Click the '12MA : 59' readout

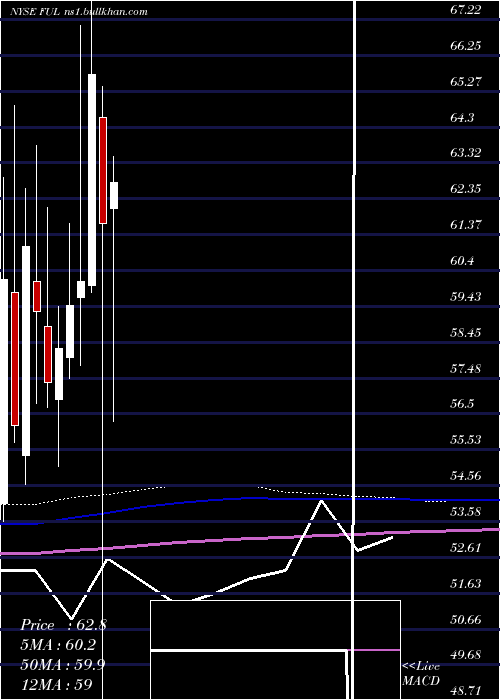[x=56, y=684]
